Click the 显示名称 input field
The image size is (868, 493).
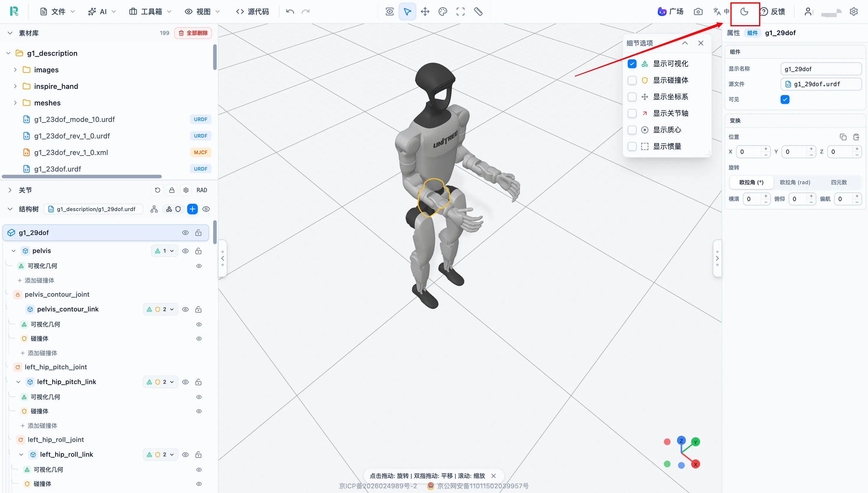coord(821,69)
